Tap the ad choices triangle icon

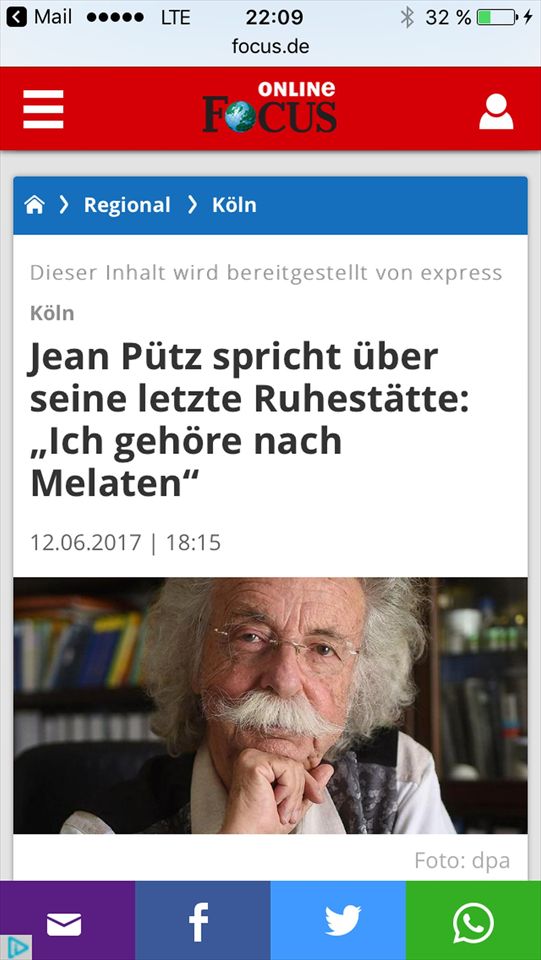16,947
